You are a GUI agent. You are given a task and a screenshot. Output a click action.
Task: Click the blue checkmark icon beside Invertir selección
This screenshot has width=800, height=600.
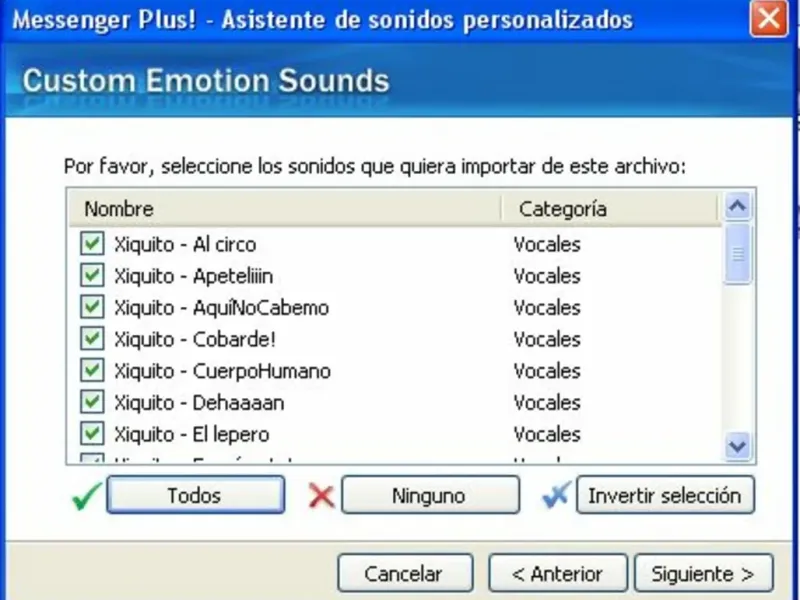tap(555, 495)
